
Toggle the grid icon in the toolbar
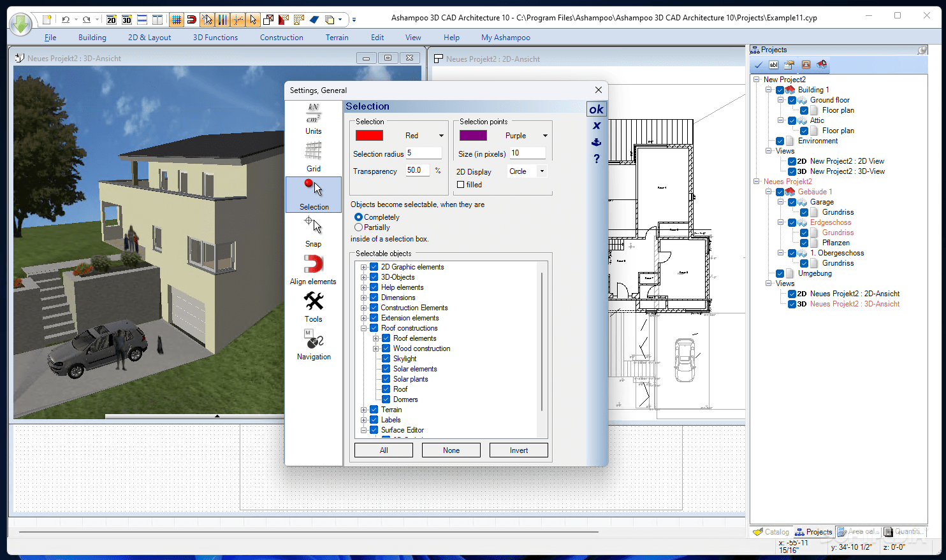point(177,20)
